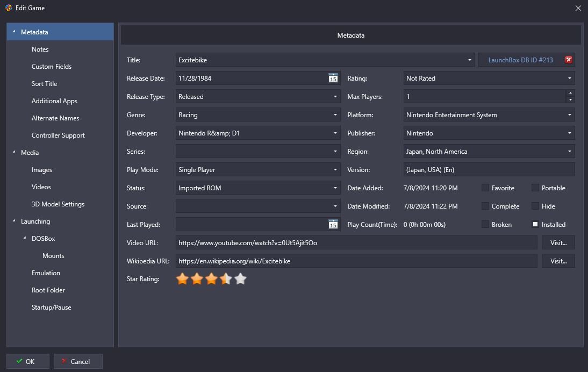
Task: Discard changes with the Cancel button
Action: pyautogui.click(x=78, y=361)
